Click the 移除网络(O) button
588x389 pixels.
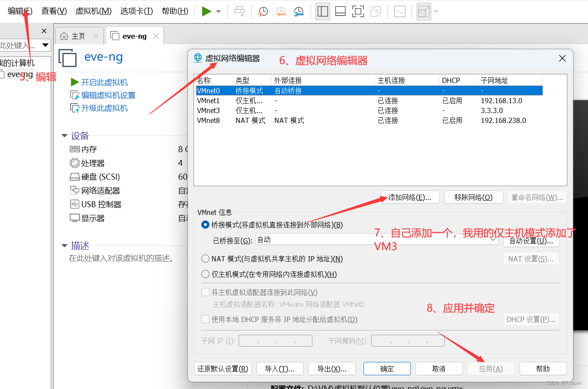[x=474, y=197]
